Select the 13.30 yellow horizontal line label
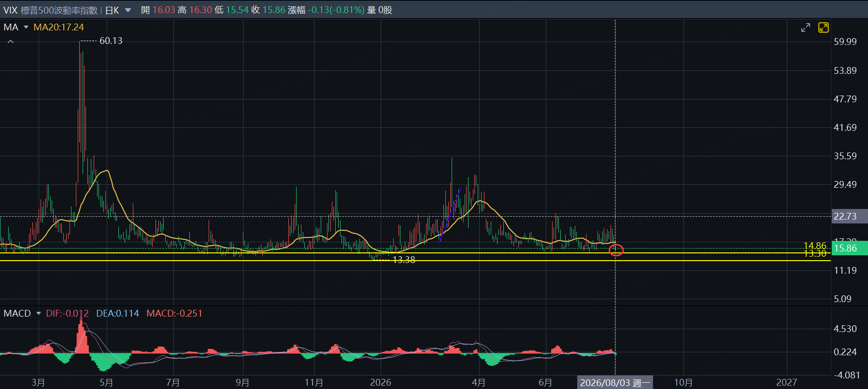Viewport: 868px width, 389px height. [x=815, y=254]
